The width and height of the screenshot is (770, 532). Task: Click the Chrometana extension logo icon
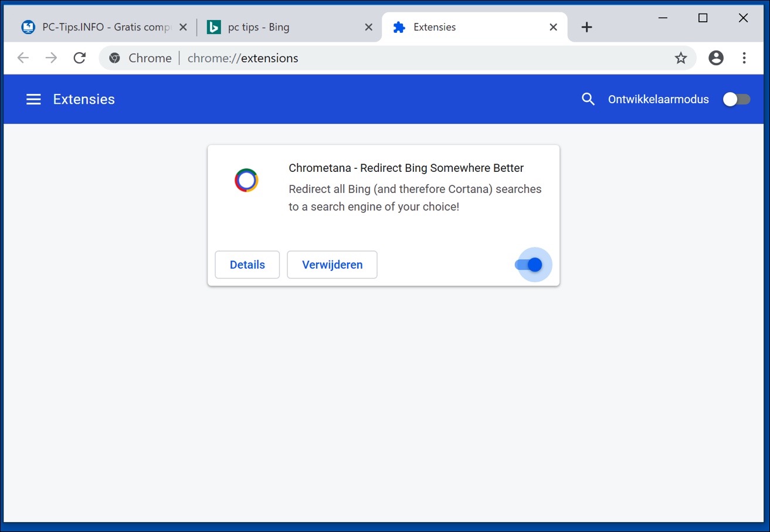click(246, 180)
